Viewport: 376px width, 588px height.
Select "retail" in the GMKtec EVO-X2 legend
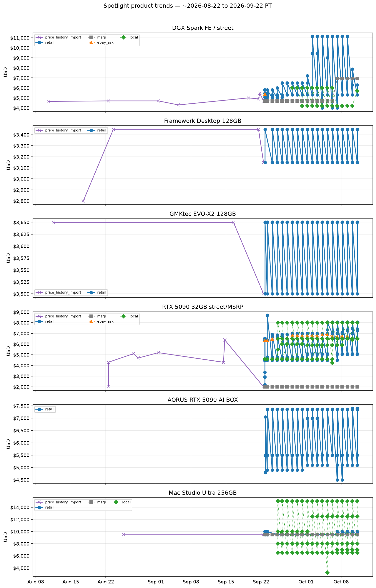(102, 293)
